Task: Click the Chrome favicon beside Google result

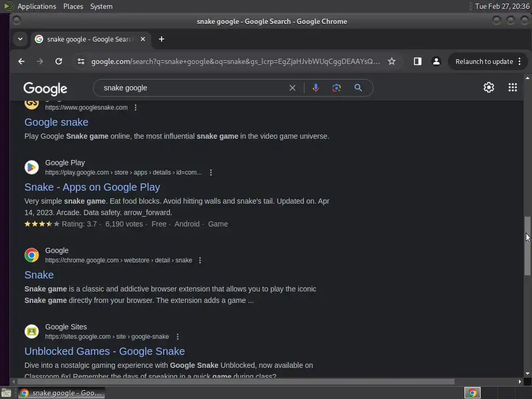Action: [32, 255]
